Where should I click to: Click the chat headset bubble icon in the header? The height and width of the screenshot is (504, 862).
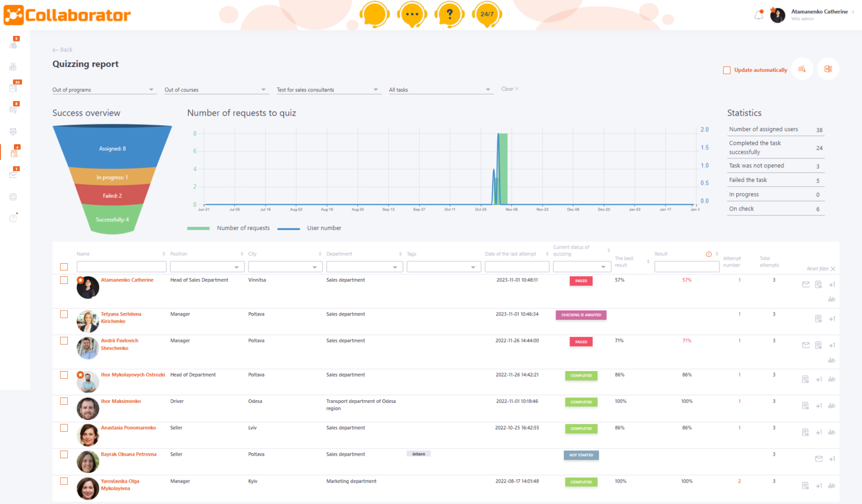click(374, 14)
